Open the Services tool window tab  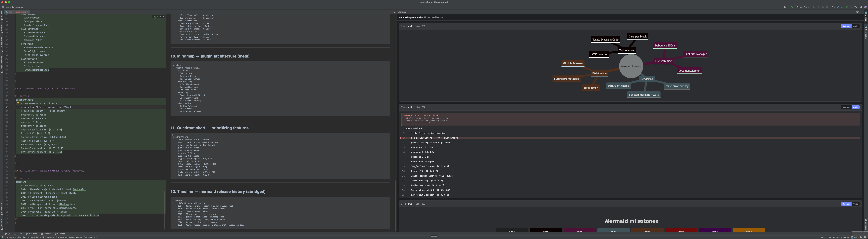point(60,234)
